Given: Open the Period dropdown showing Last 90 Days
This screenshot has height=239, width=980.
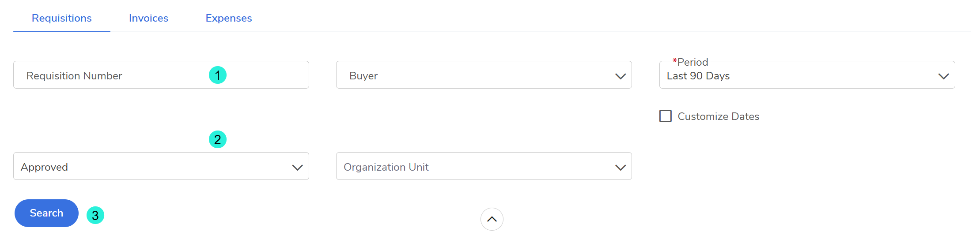Looking at the screenshot, I should [x=795, y=76].
